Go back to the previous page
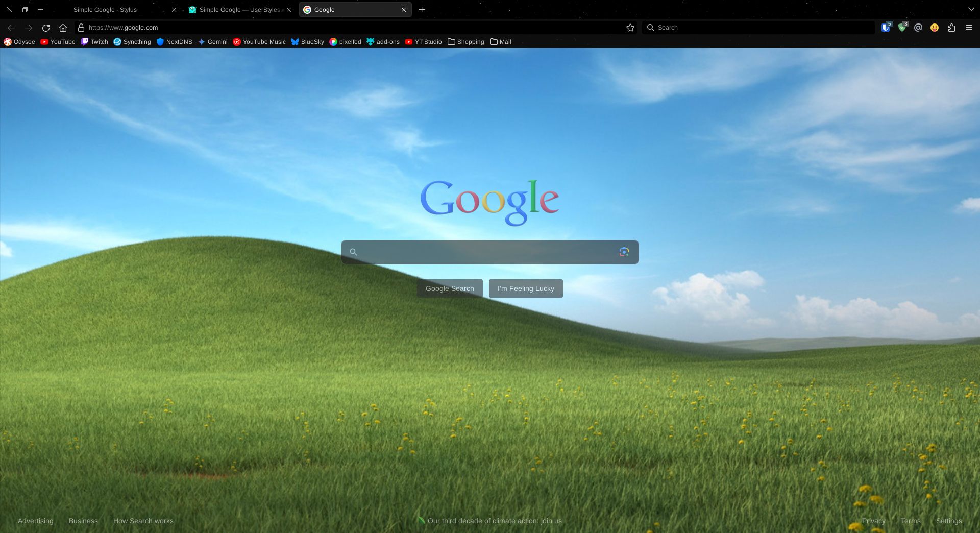The height and width of the screenshot is (533, 980). point(11,28)
